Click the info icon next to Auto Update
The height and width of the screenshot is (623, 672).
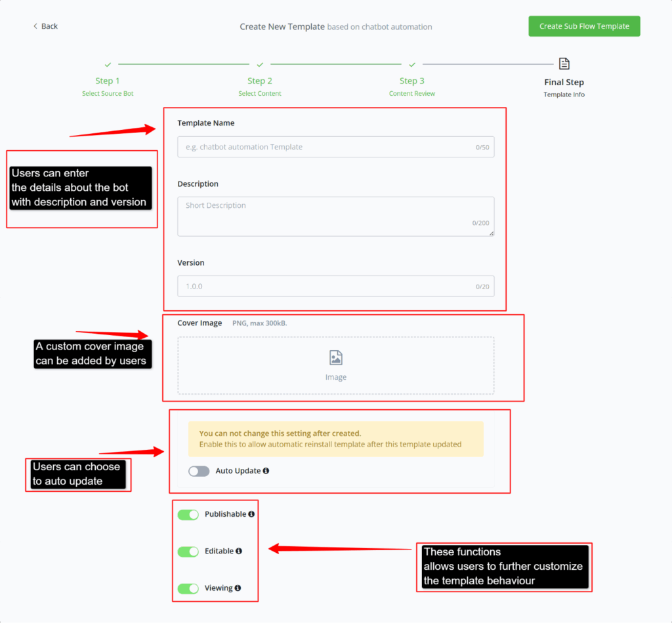point(266,471)
